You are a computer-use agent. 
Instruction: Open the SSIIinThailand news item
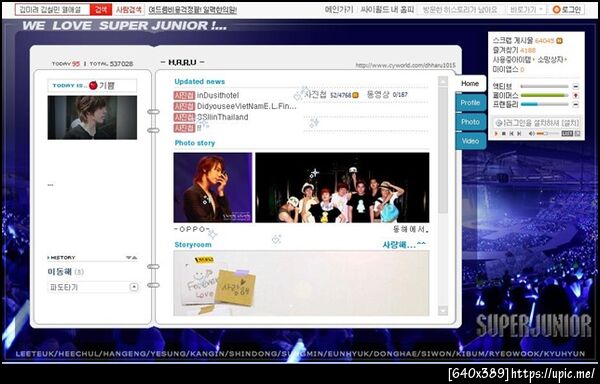point(222,117)
